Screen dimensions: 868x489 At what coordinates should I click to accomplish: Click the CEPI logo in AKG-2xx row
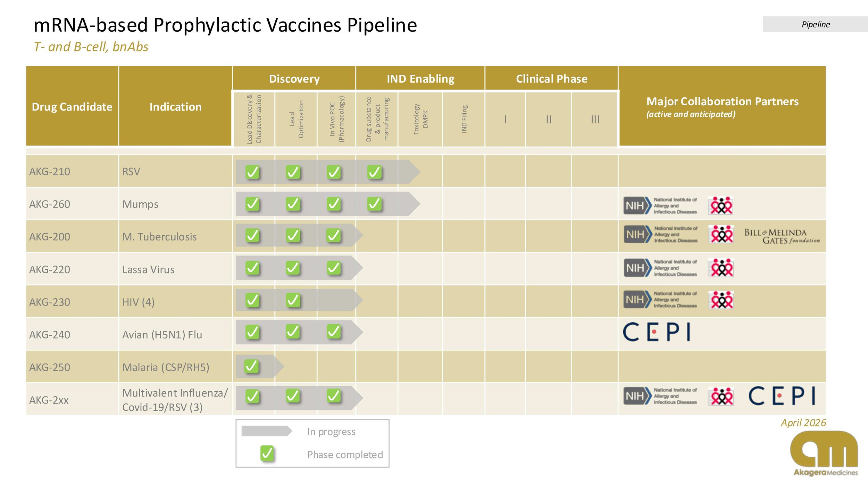[782, 396]
